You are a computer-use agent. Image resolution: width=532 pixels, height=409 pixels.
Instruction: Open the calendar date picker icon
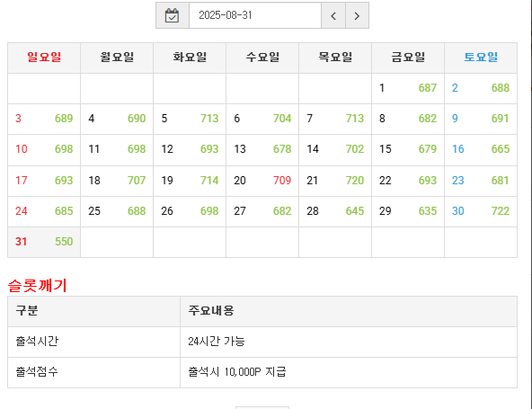[x=172, y=15]
